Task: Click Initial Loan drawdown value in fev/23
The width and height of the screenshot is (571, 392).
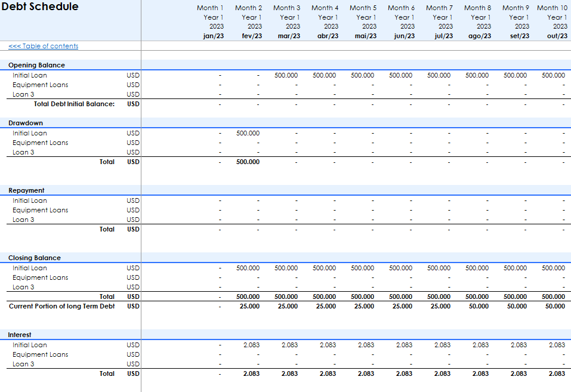Action: [x=248, y=133]
